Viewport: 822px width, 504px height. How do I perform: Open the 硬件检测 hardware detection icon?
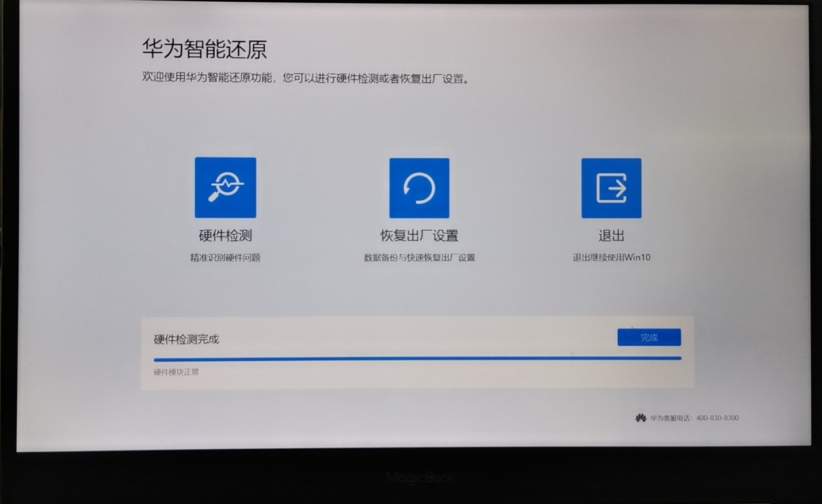(x=225, y=188)
